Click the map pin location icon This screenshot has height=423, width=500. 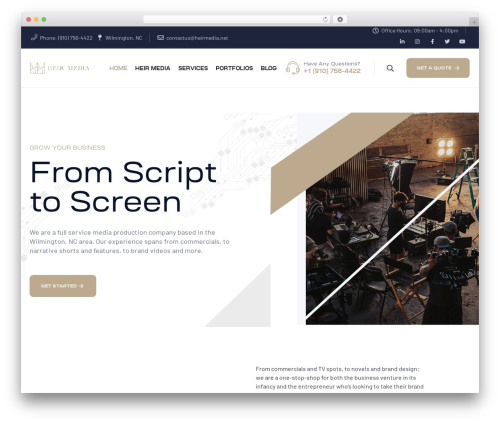pos(100,37)
